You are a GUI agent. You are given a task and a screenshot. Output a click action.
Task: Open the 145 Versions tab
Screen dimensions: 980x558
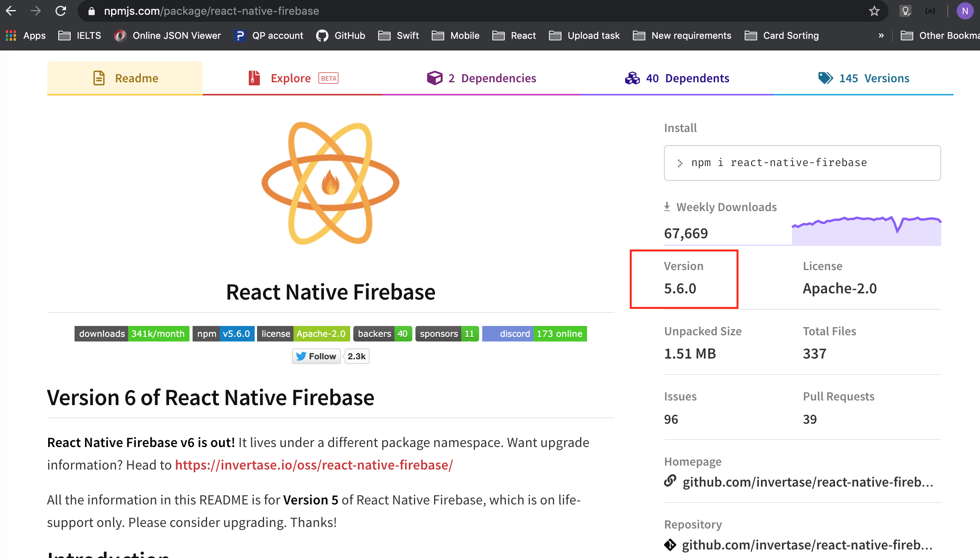(874, 78)
